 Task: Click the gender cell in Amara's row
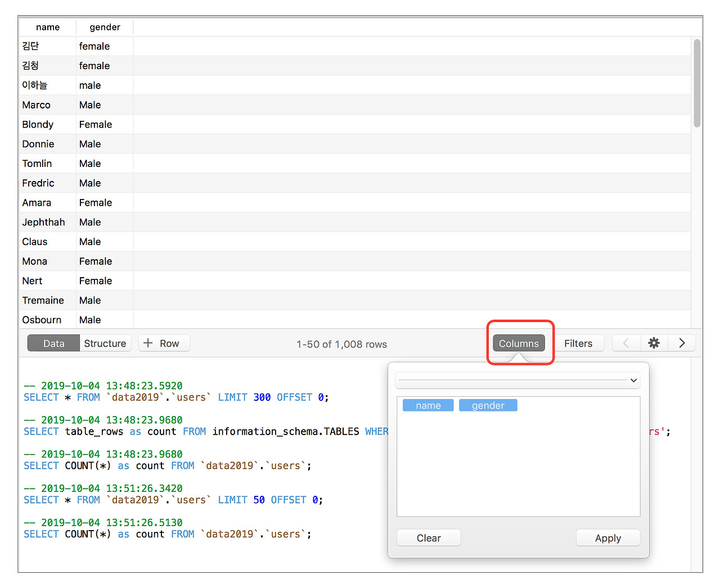point(105,202)
